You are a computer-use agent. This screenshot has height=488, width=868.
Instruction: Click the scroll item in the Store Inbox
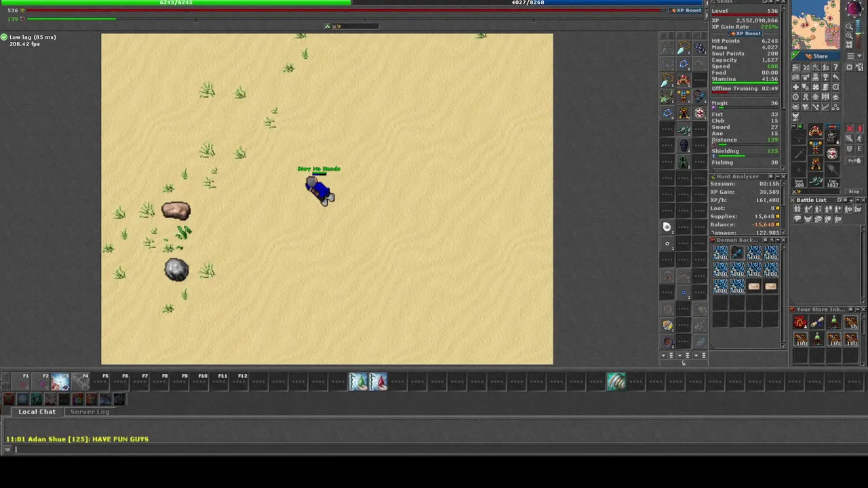coord(817,322)
